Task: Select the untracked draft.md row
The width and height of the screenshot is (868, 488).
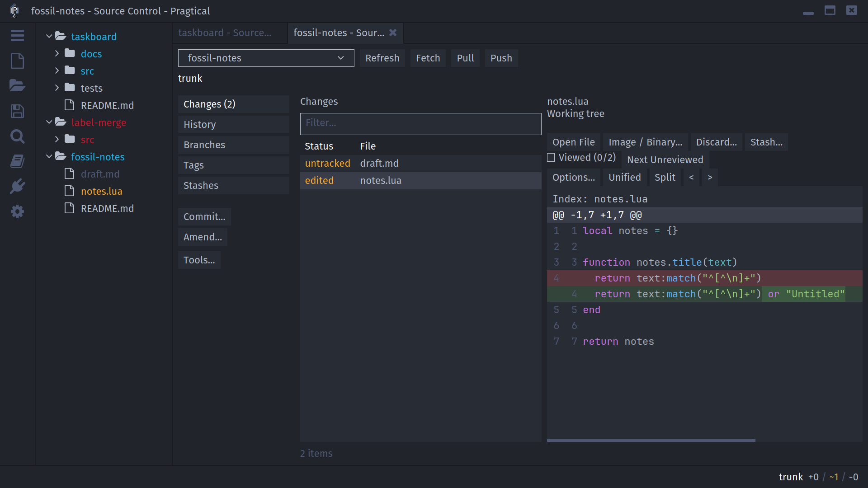Action: tap(420, 163)
